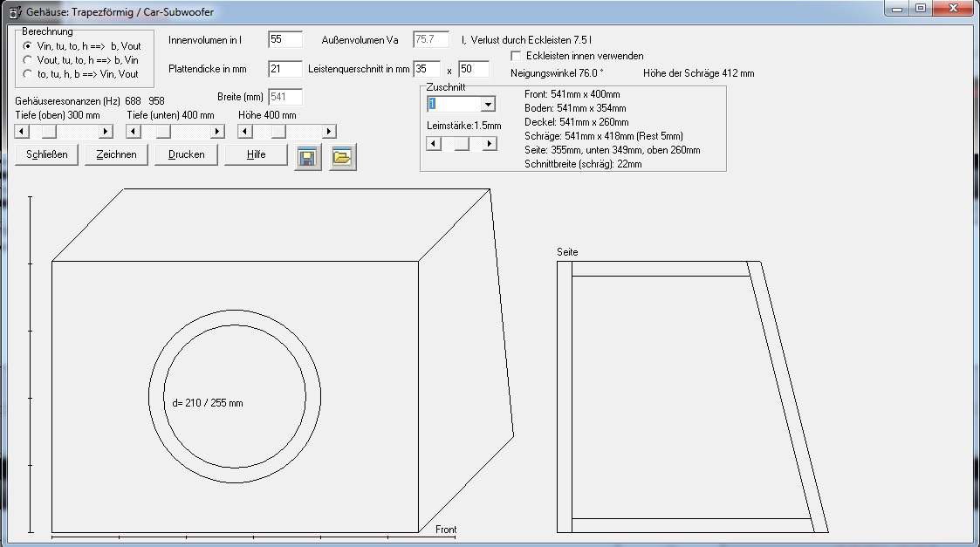
Task: Click the Leimstärke slider thumb
Action: 462,144
